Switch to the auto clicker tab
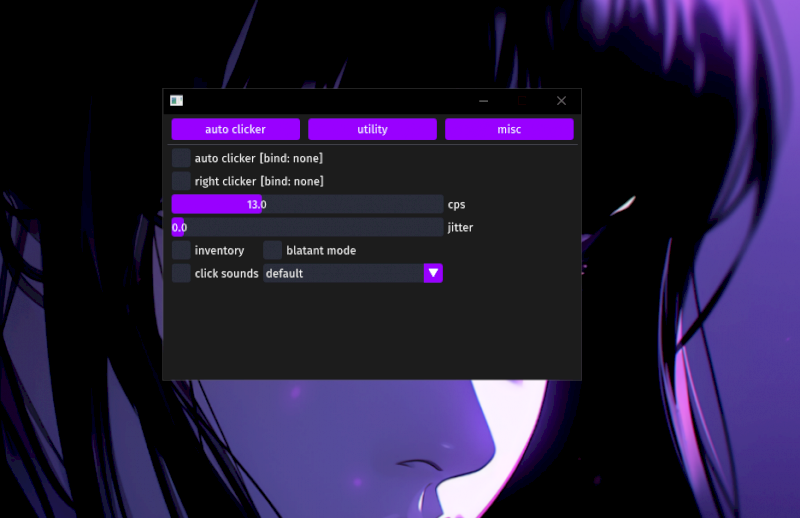This screenshot has height=518, width=800. (x=235, y=129)
